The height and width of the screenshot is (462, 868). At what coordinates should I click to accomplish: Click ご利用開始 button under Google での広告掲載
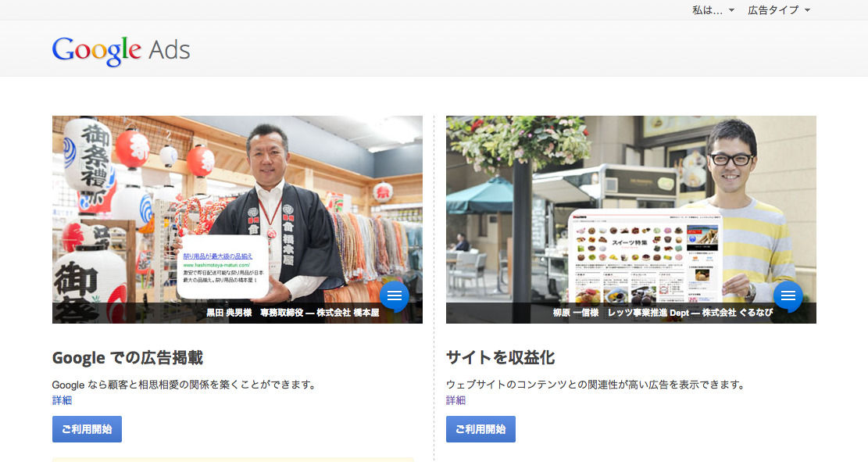click(87, 429)
